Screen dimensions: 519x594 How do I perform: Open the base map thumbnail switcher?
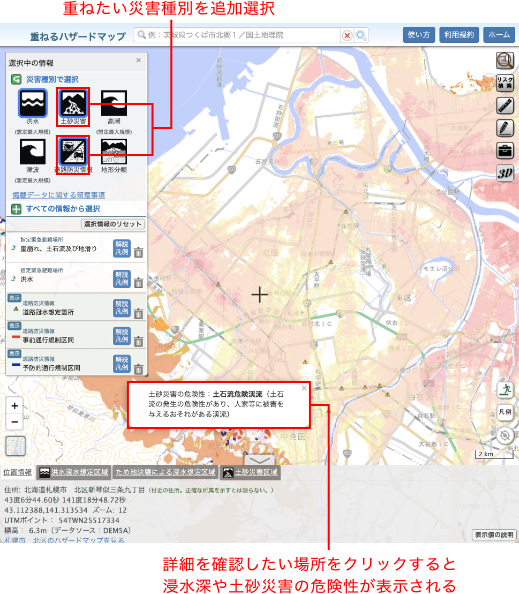click(x=16, y=446)
